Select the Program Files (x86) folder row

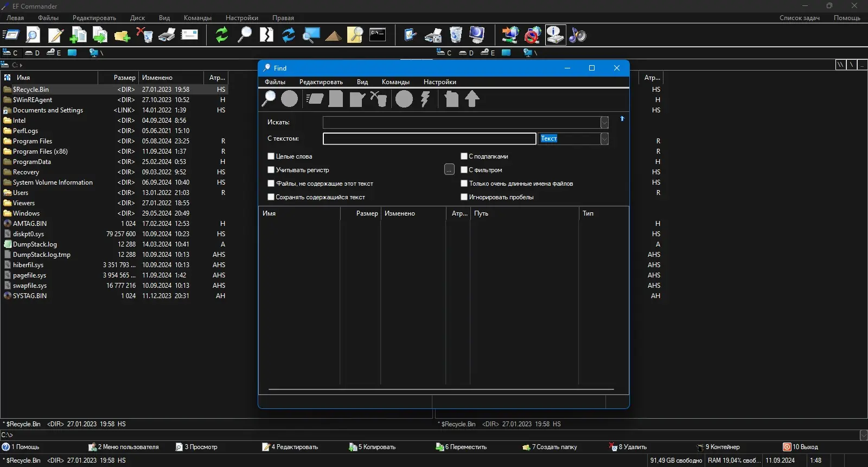[114, 152]
